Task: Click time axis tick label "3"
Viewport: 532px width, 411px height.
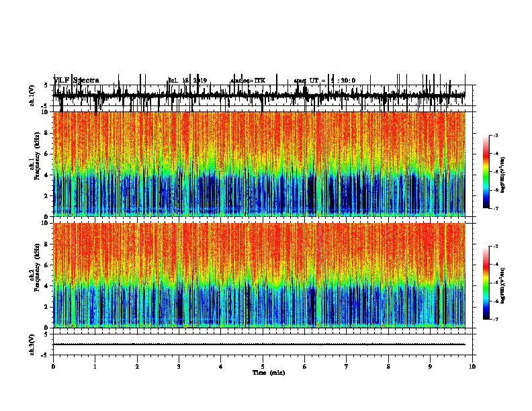Action: (x=179, y=367)
